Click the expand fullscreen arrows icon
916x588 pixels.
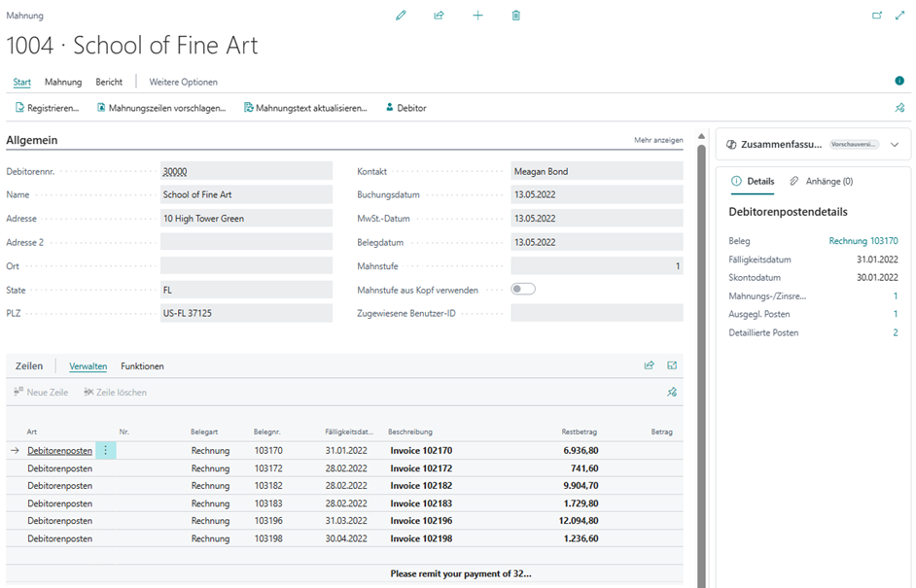click(x=898, y=16)
